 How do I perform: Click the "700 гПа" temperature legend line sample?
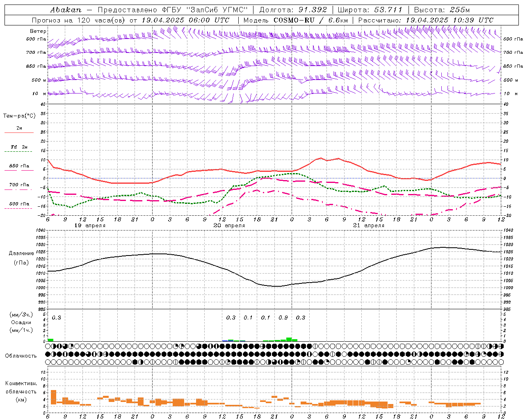coord(18,189)
